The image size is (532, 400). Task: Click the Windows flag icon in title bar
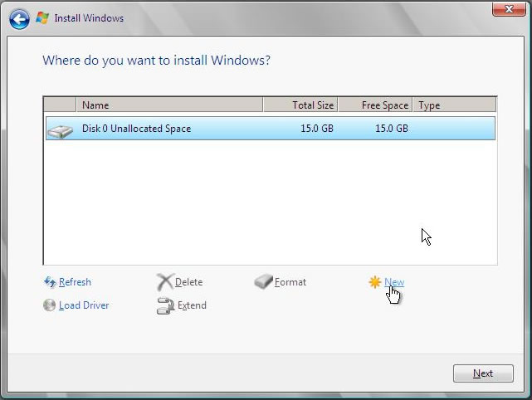(42, 17)
